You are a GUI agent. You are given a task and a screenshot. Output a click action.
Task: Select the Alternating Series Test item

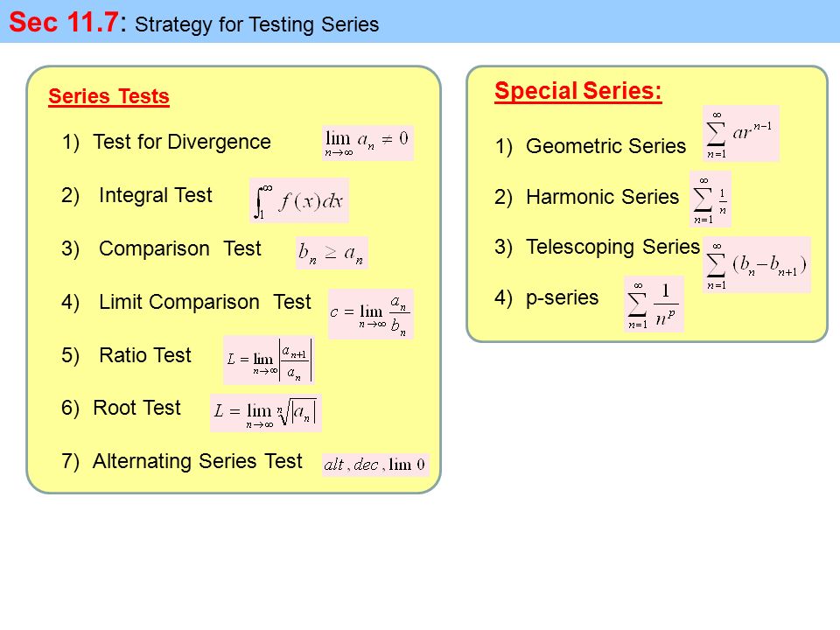(x=182, y=461)
